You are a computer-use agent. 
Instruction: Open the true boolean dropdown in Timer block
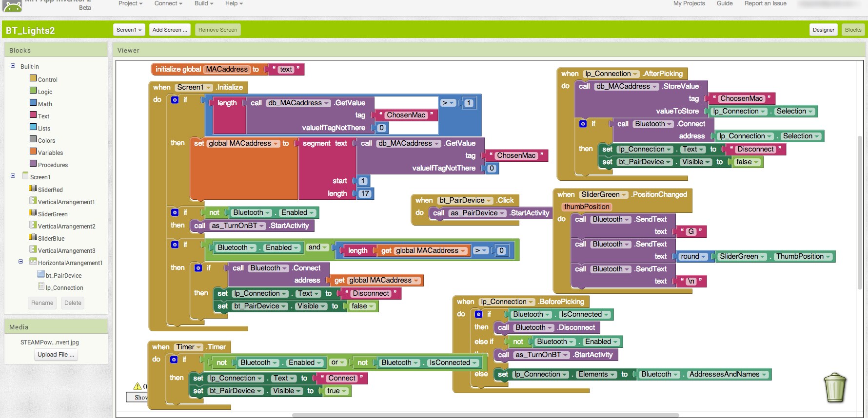344,391
